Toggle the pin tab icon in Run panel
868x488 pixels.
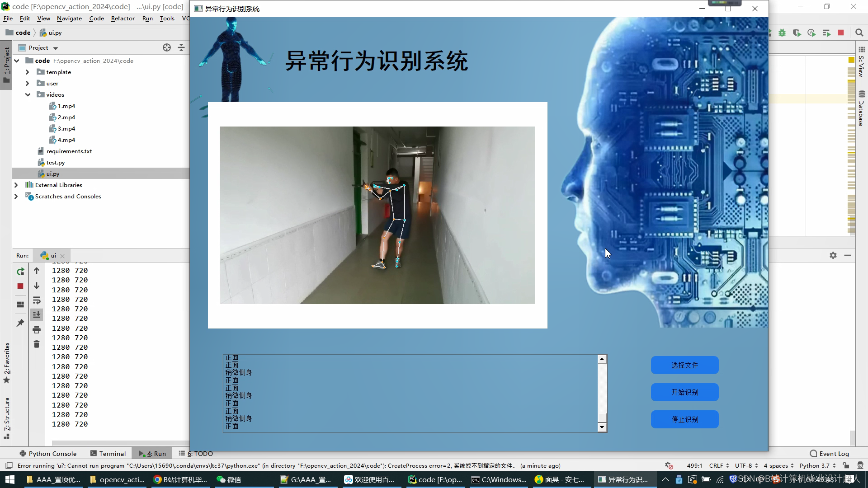pyautogui.click(x=20, y=323)
